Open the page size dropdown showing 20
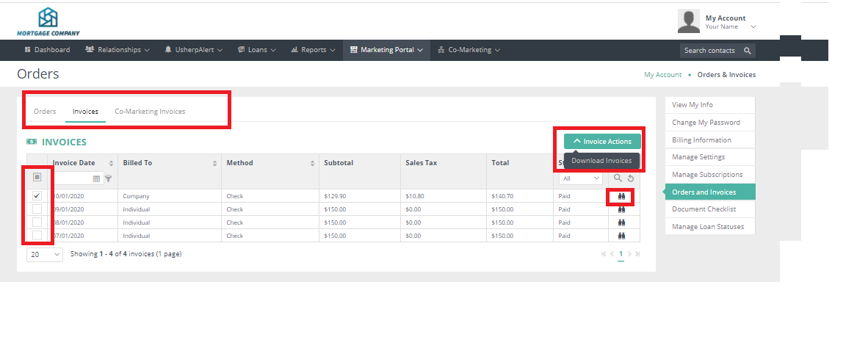 click(x=45, y=254)
